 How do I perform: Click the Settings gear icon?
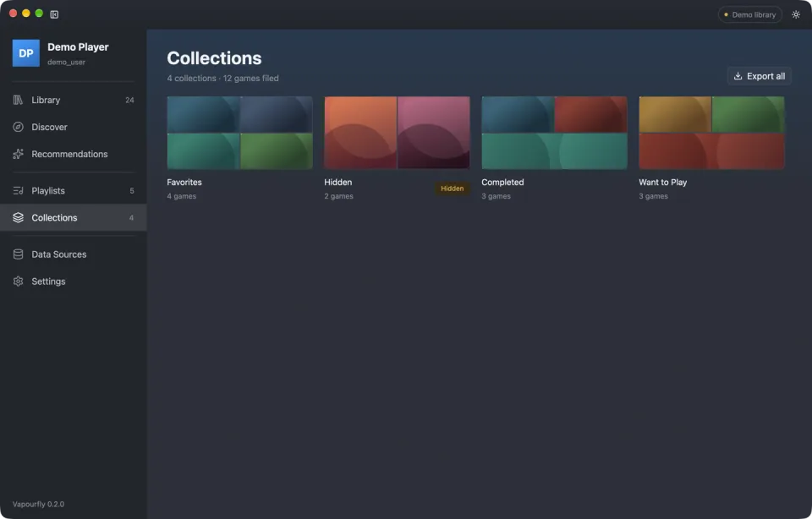pos(18,281)
